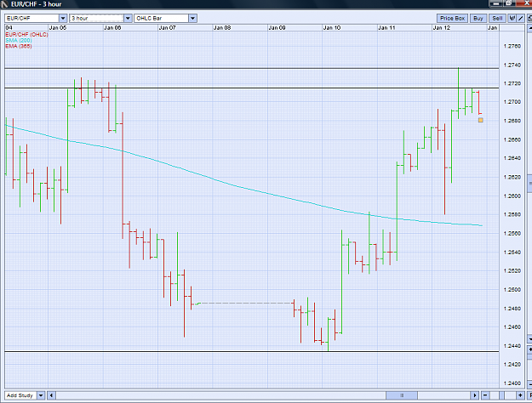Click the chart scroll right arrow

point(474,395)
